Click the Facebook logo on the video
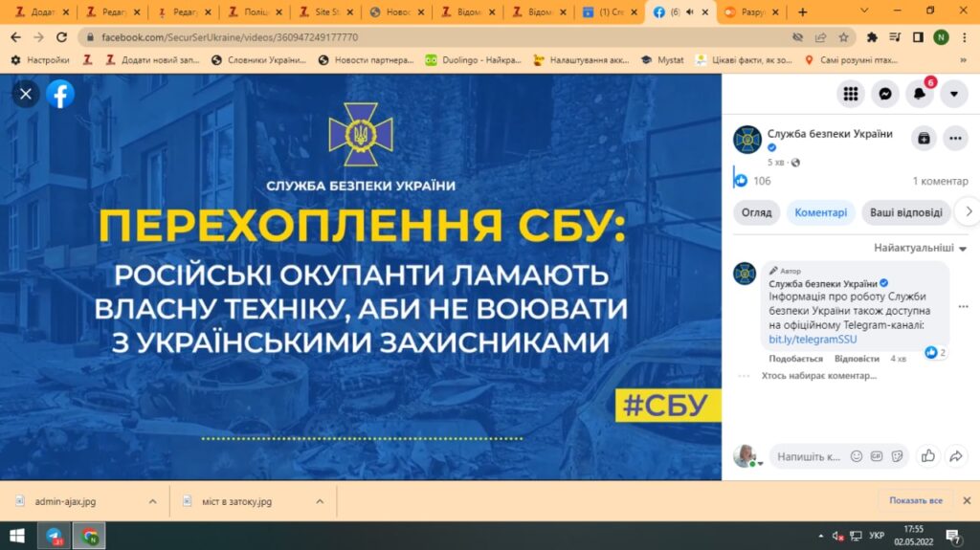The width and height of the screenshot is (980, 550). coord(60,94)
